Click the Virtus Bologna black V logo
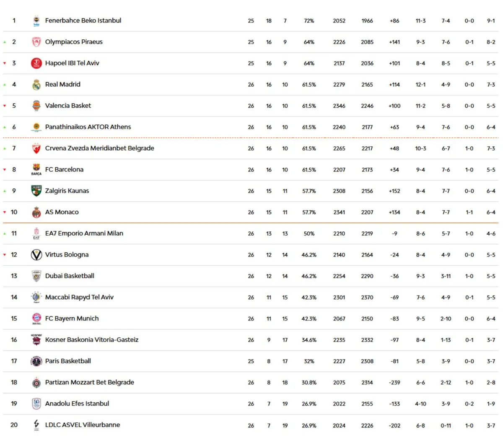The image size is (503, 448). click(x=36, y=255)
